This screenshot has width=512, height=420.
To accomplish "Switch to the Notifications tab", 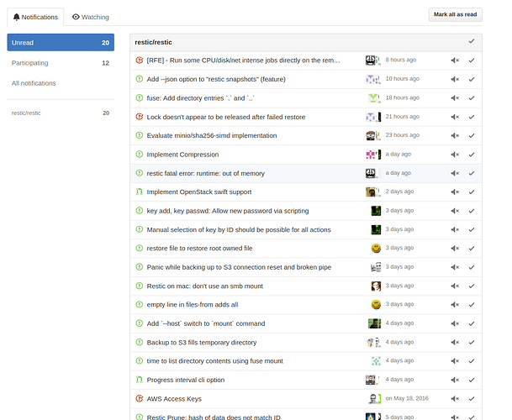I will [x=35, y=17].
